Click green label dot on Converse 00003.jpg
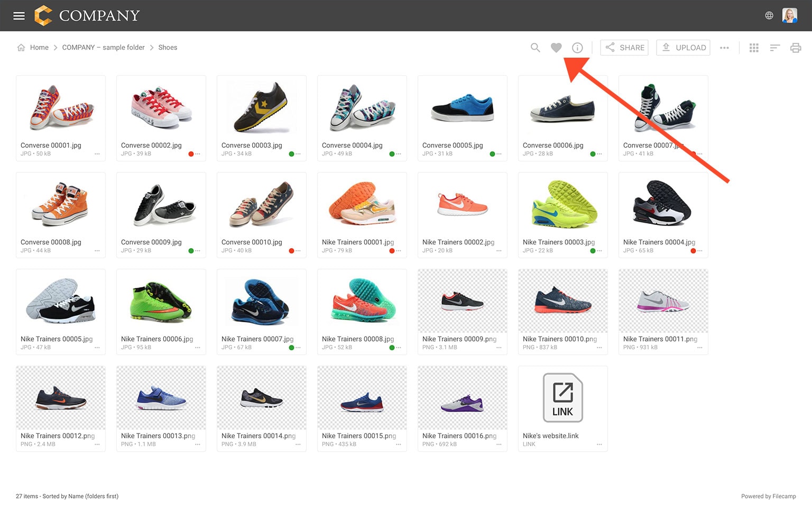This screenshot has width=812, height=508. pos(291,154)
